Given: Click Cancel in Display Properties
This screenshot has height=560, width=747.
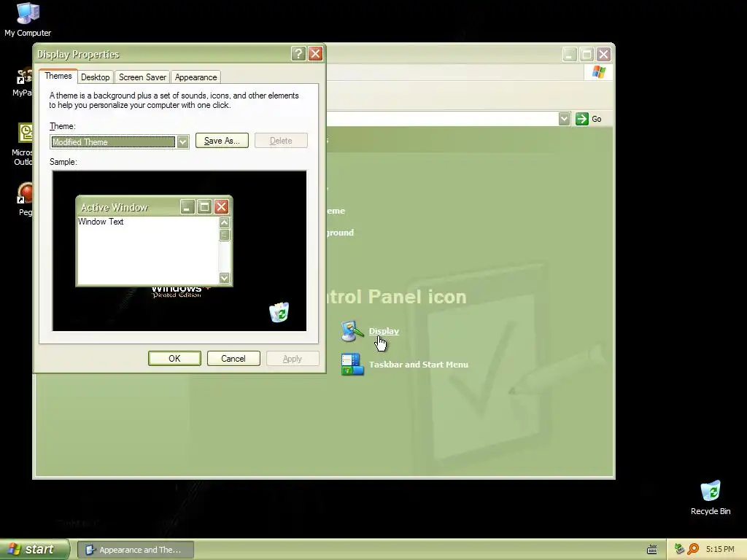Looking at the screenshot, I should (233, 359).
